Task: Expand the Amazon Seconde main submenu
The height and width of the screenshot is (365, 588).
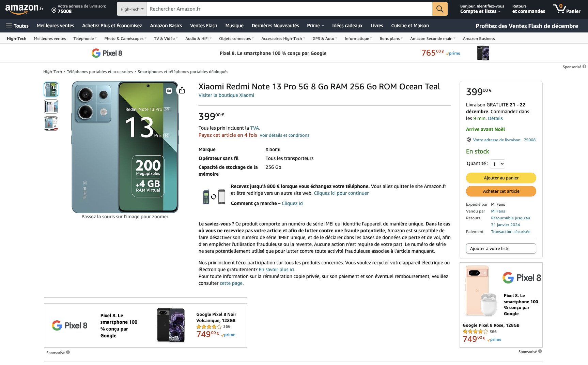Action: point(433,39)
